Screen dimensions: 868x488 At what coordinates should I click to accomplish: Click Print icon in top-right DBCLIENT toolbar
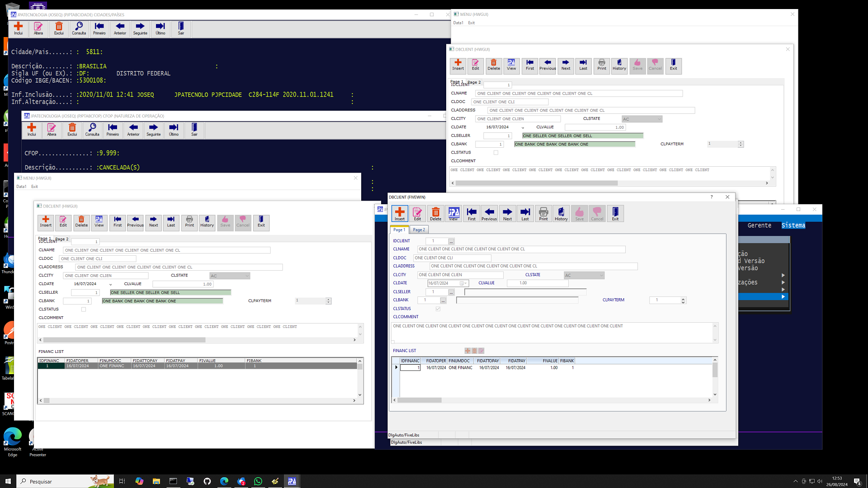click(x=601, y=65)
